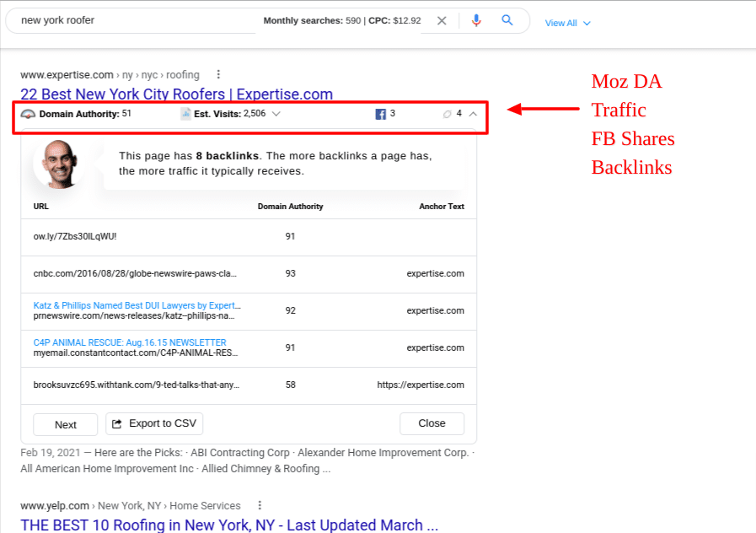Click the backlinks chain icon

pyautogui.click(x=447, y=114)
